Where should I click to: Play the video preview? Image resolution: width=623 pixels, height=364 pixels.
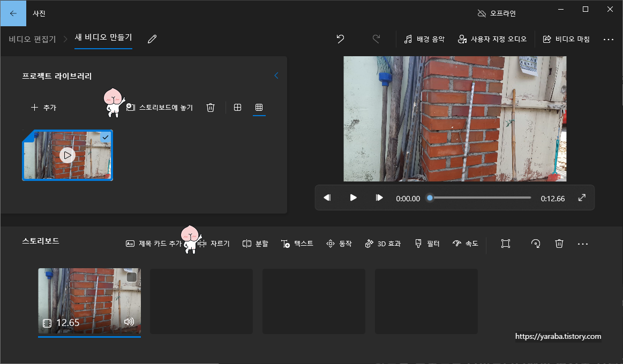click(353, 198)
